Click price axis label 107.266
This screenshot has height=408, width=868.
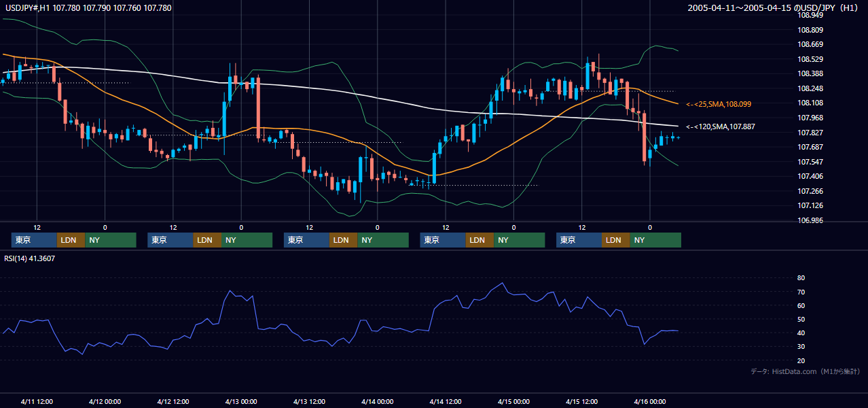(x=811, y=191)
